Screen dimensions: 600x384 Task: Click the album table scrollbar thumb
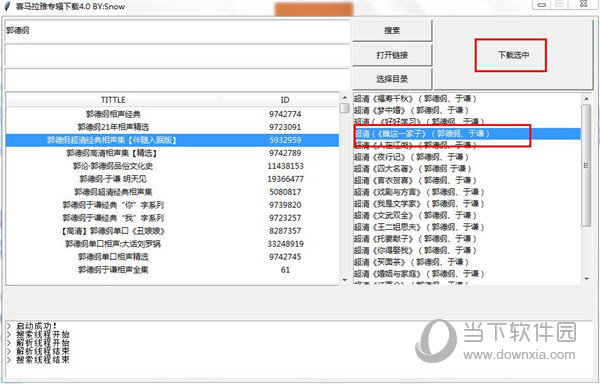click(345, 108)
